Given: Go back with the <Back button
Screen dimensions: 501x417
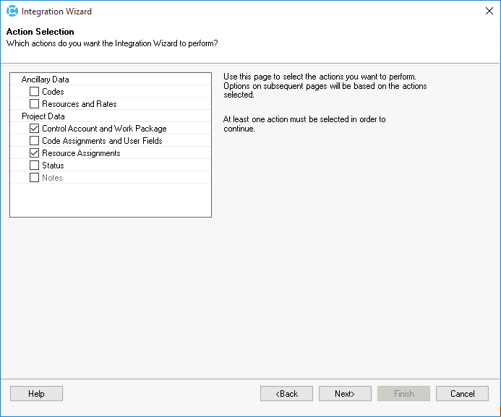Looking at the screenshot, I should (286, 394).
